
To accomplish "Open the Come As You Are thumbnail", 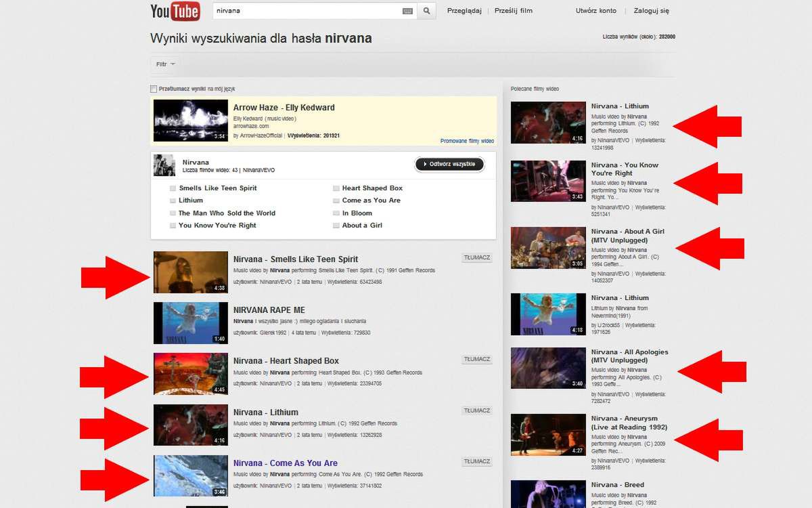I will 191,476.
